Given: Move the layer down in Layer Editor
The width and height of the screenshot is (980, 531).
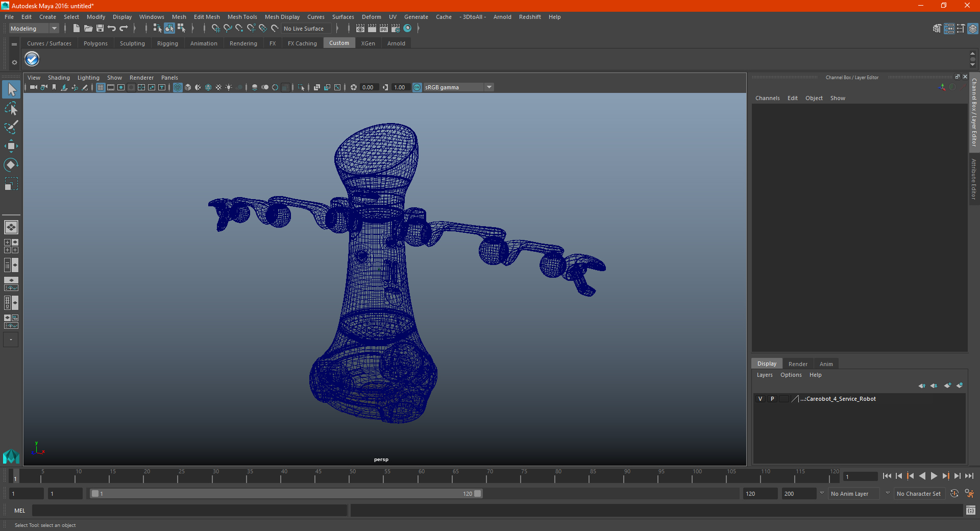Looking at the screenshot, I should (x=934, y=385).
